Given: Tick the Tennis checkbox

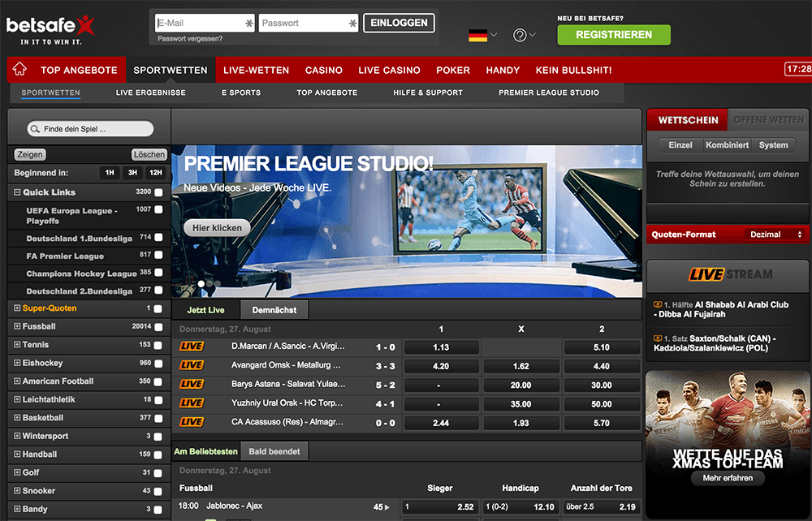Looking at the screenshot, I should click(x=158, y=345).
